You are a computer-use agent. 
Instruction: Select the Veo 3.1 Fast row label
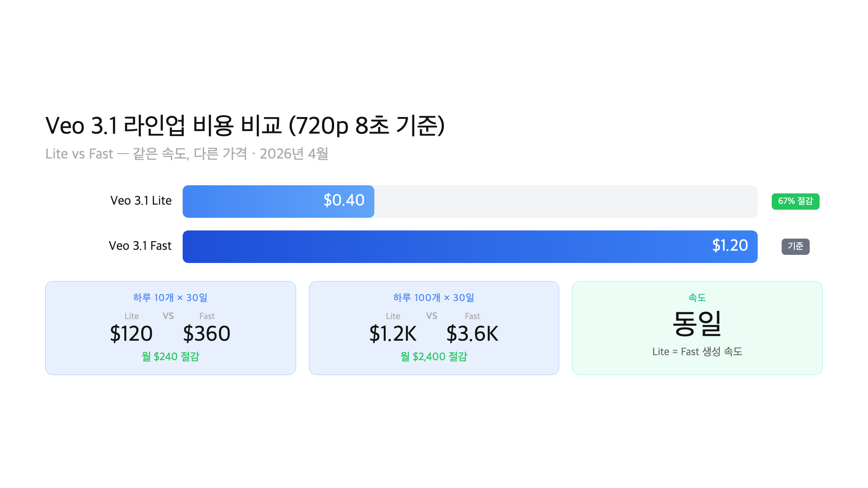pyautogui.click(x=140, y=246)
